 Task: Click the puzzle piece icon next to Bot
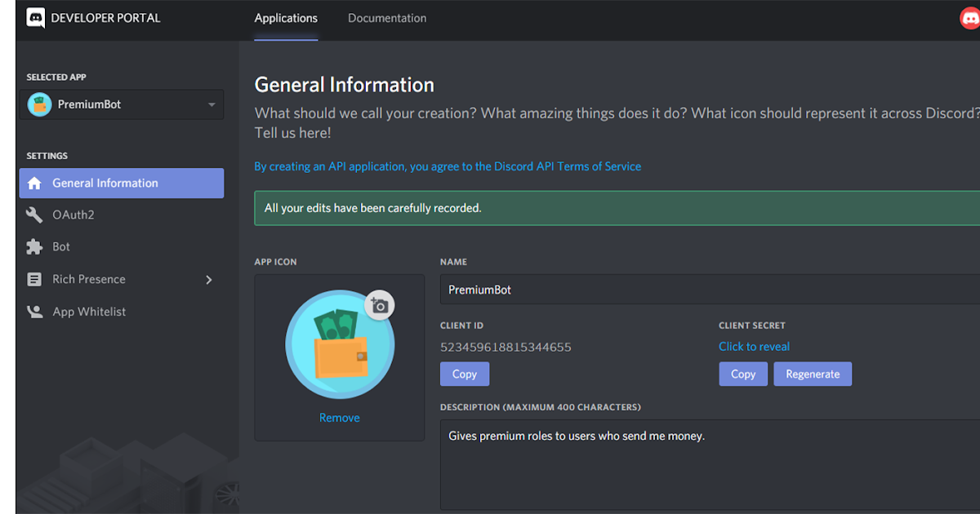(34, 247)
